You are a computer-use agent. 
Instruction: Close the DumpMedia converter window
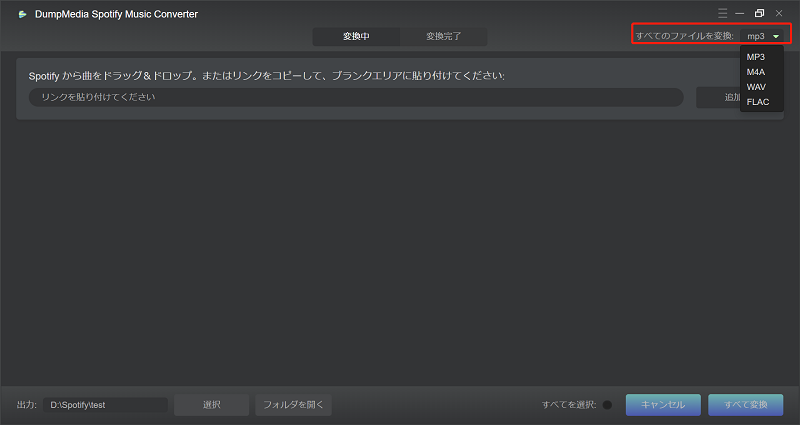coord(779,13)
